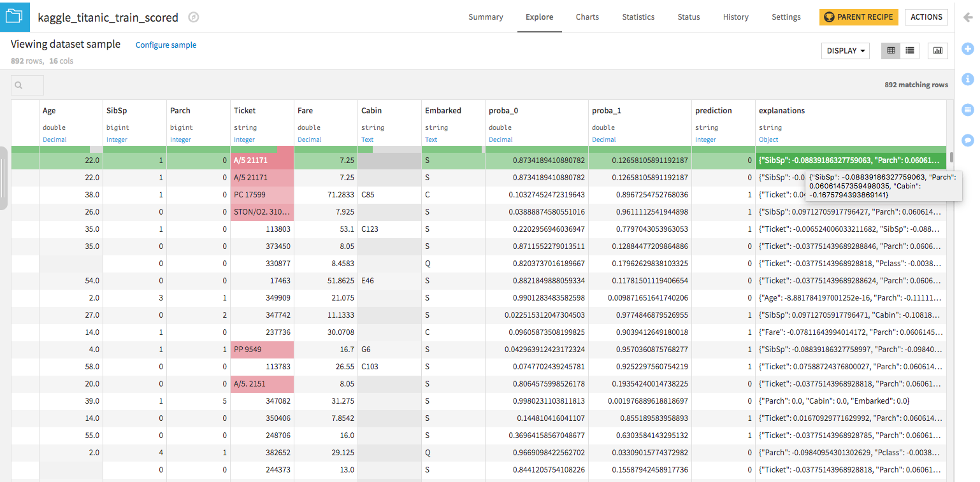Open the info details icon in sidebar
Viewport: 980px width, 482px height.
(x=967, y=79)
